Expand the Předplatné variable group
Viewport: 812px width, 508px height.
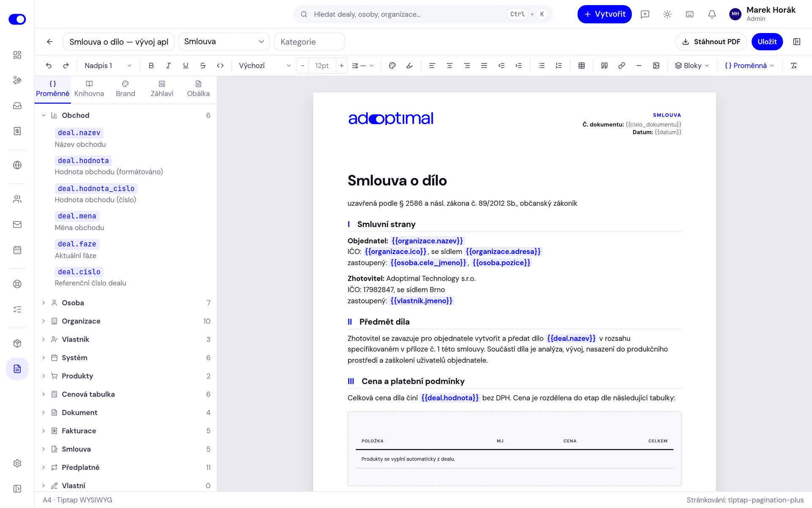(125, 467)
